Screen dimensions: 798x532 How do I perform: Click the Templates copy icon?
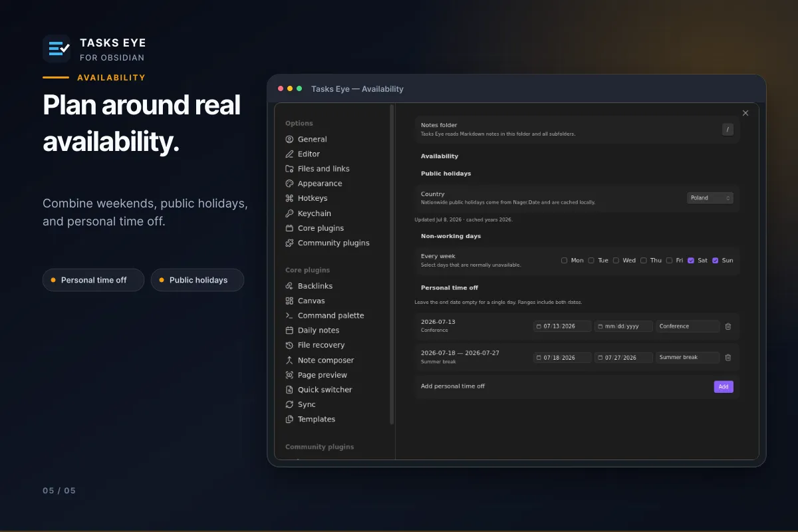tap(289, 419)
